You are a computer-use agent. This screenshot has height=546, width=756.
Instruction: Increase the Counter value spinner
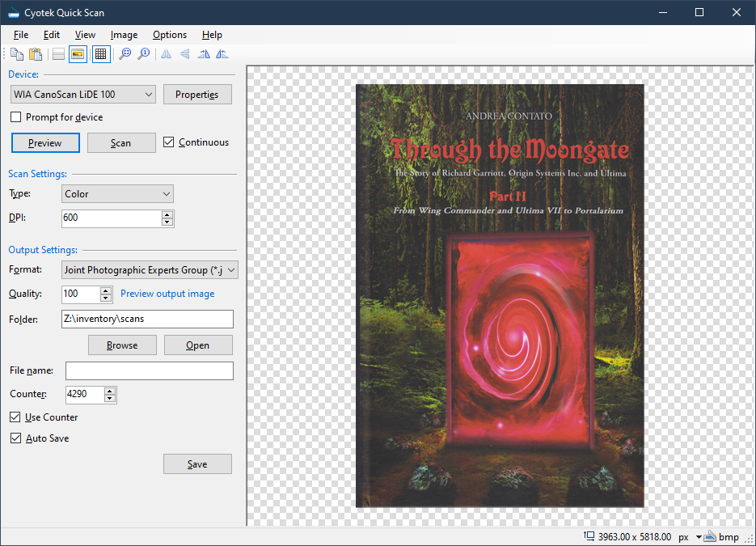(x=110, y=391)
